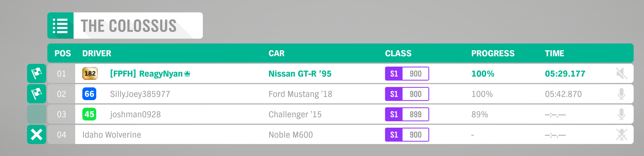This screenshot has height=156, width=644.
Task: Click the finish flag icon for position 01
Action: tap(37, 73)
